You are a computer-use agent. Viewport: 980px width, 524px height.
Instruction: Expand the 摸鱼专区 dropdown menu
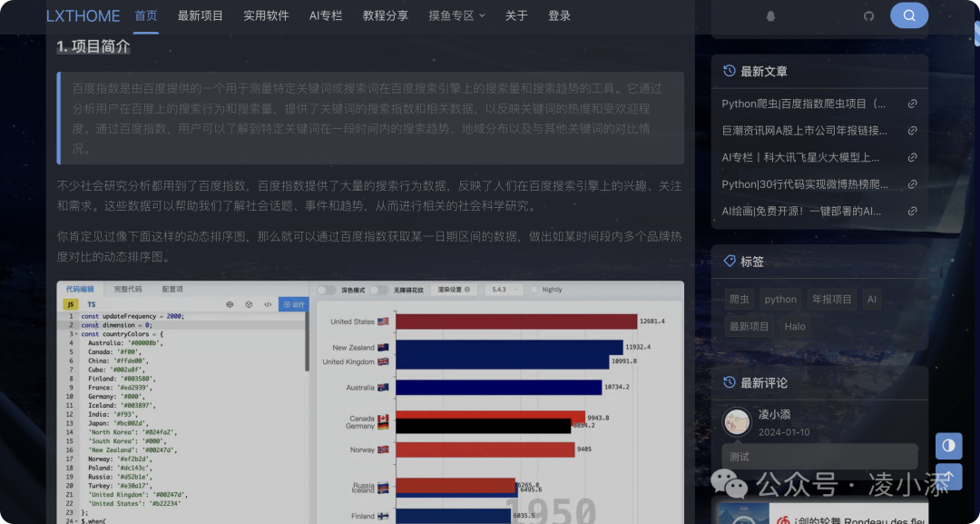[456, 15]
